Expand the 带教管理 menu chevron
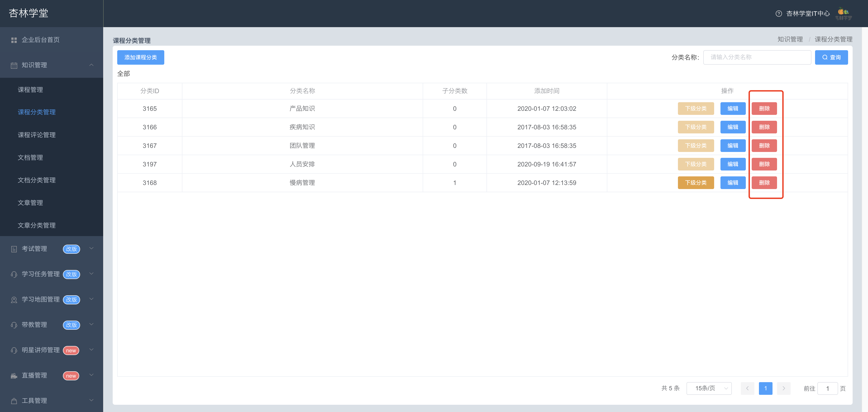868x412 pixels. point(91,324)
